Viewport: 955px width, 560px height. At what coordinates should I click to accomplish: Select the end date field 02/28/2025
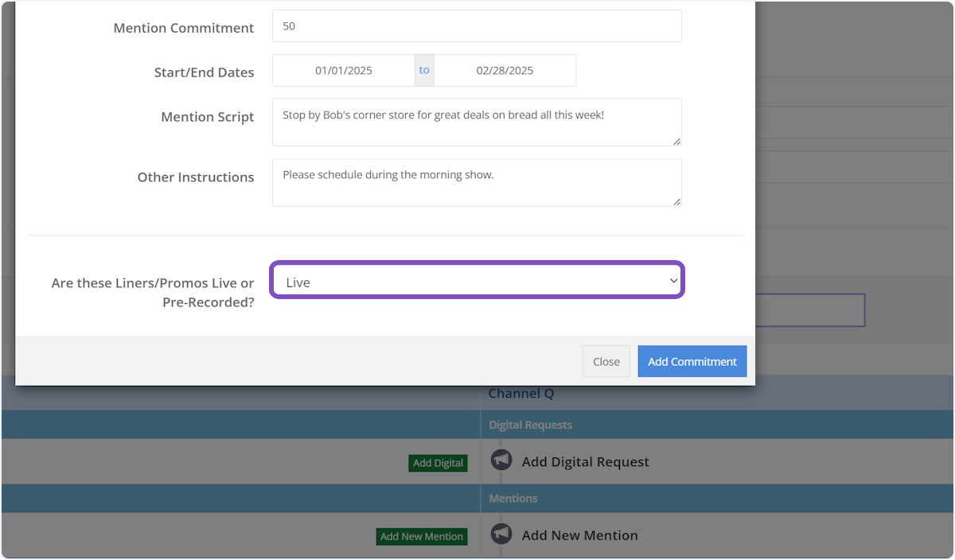tap(505, 71)
